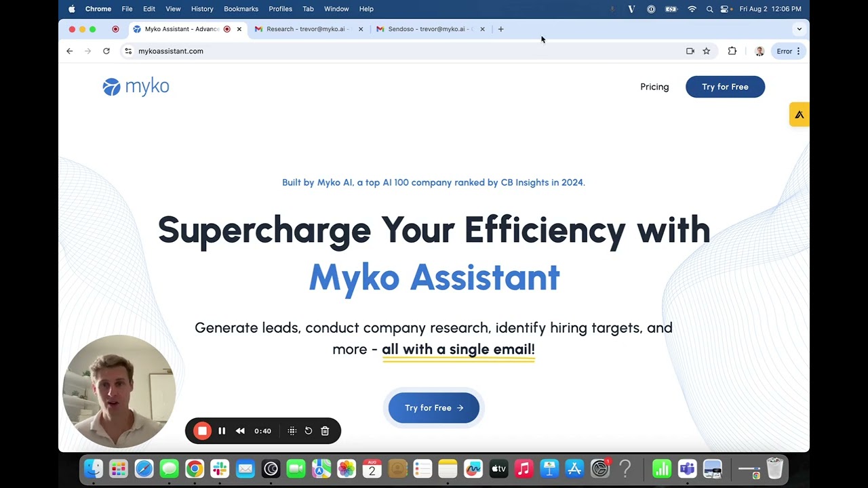Click the menu bar date and time
Image resolution: width=868 pixels, height=488 pixels.
pyautogui.click(x=770, y=9)
